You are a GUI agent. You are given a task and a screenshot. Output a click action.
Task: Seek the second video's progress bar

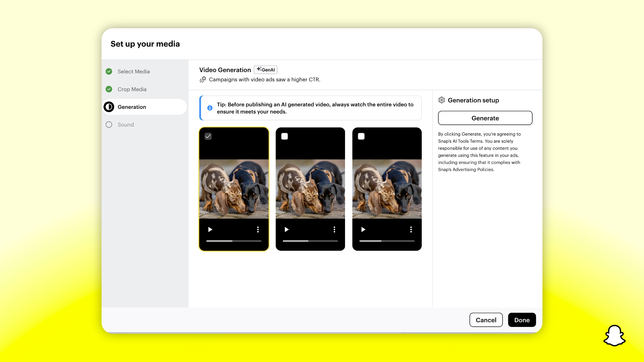coord(310,241)
